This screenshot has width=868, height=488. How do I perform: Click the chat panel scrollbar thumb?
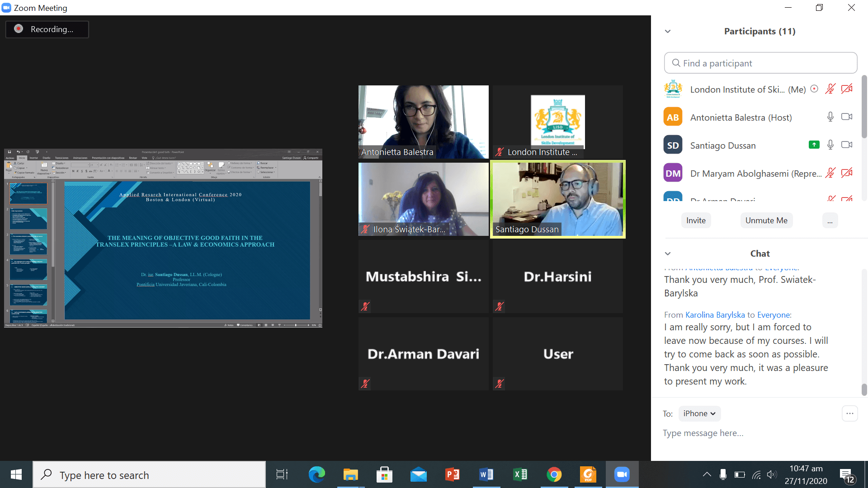(x=864, y=389)
